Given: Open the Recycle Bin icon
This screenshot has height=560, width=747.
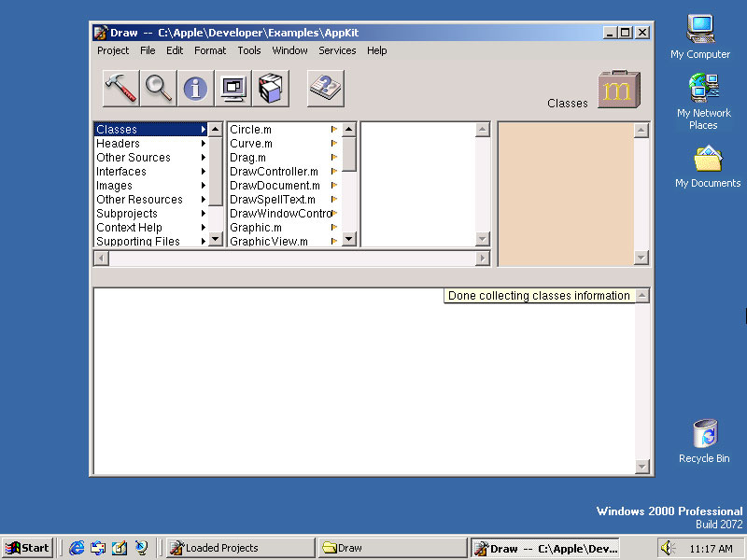Looking at the screenshot, I should coord(705,433).
